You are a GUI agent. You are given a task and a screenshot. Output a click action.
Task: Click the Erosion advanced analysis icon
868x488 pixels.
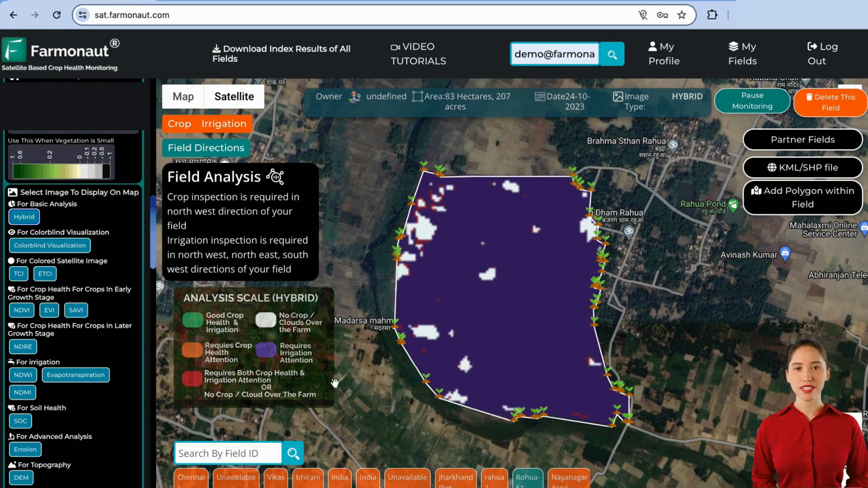tap(25, 449)
